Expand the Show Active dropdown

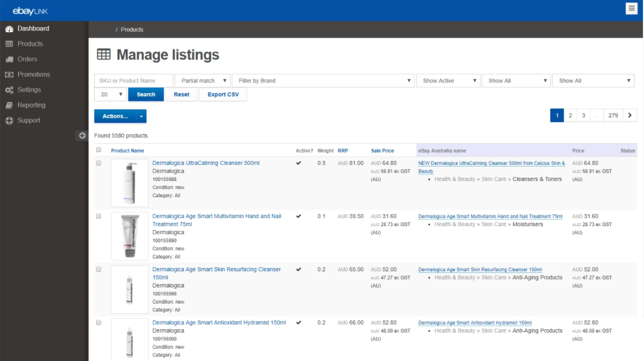448,81
